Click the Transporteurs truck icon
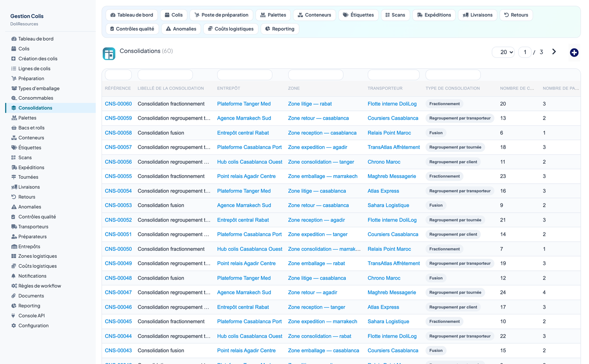 point(14,227)
